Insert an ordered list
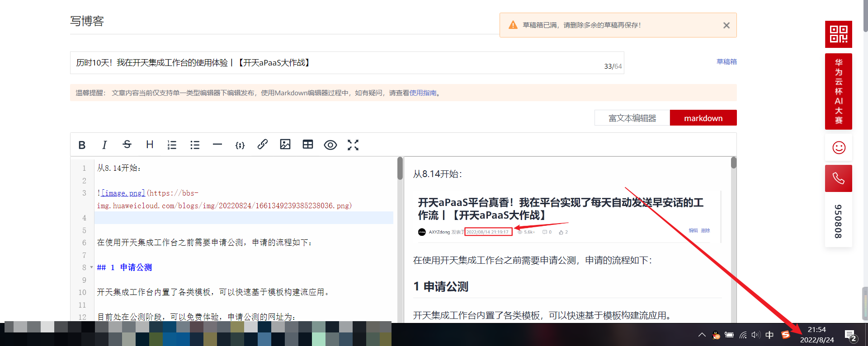868x346 pixels. [x=172, y=145]
